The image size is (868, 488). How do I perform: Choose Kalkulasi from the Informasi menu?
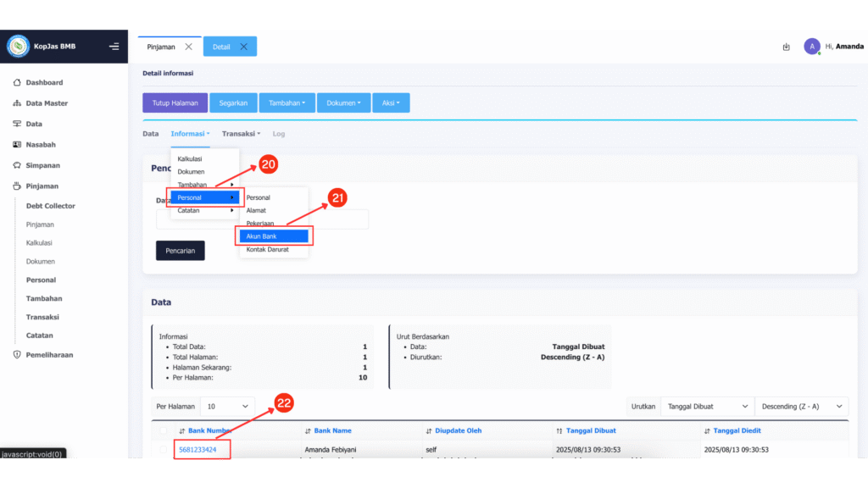(190, 158)
